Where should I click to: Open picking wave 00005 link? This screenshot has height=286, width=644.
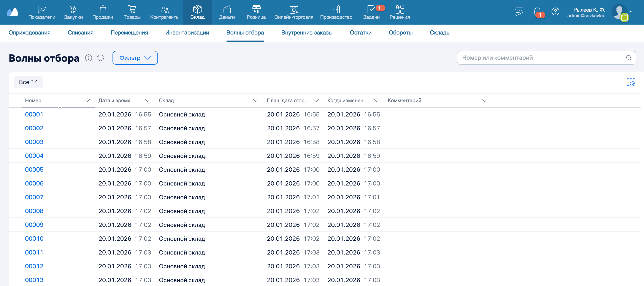coord(34,170)
